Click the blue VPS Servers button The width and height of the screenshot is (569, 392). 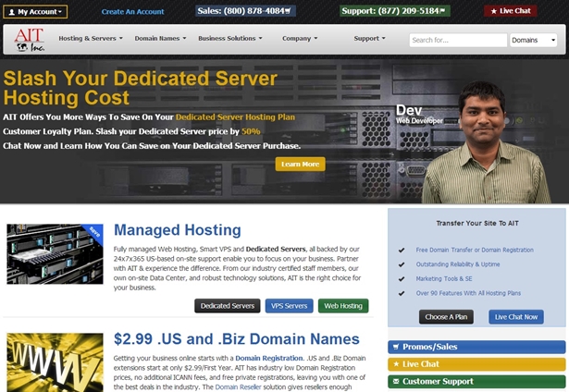click(x=290, y=306)
